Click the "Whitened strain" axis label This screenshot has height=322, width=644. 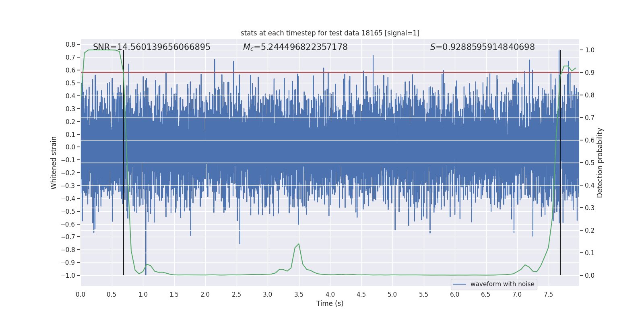click(54, 163)
